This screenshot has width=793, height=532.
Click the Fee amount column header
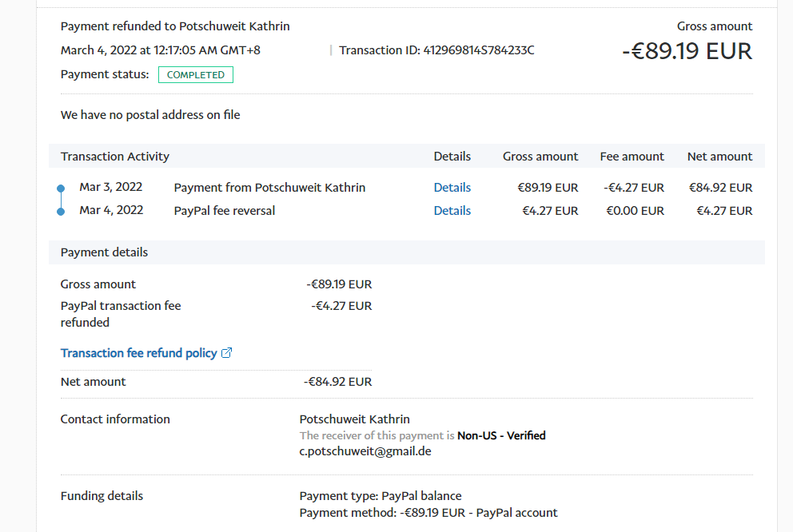(632, 157)
